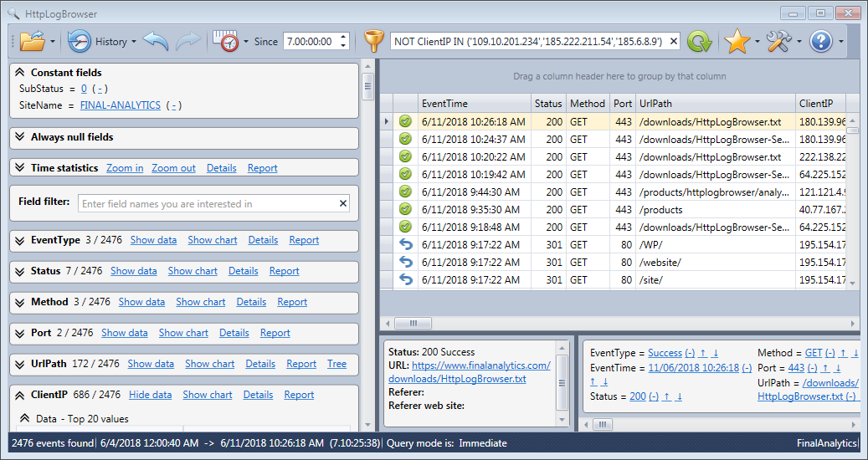The width and height of the screenshot is (868, 460).
Task: Collapse the Constant fields section
Action: tap(20, 73)
